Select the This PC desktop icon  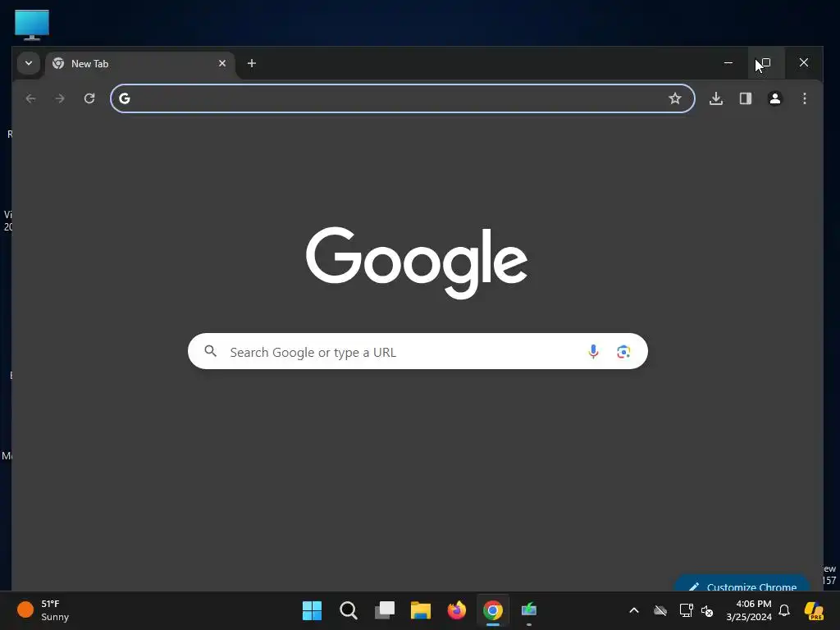(x=32, y=25)
